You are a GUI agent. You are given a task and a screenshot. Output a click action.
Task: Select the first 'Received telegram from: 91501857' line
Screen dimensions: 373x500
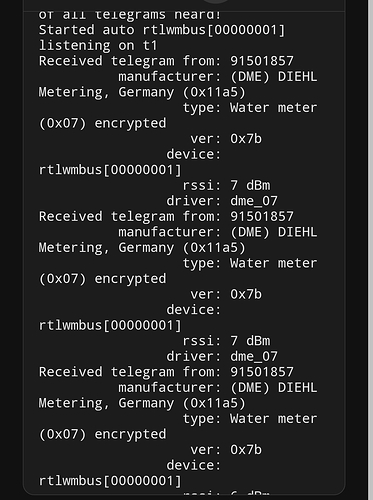click(x=166, y=61)
